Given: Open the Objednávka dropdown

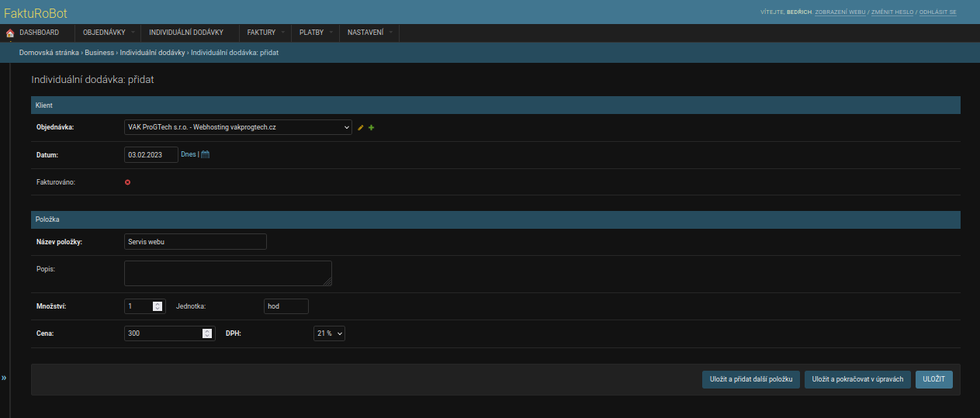Looking at the screenshot, I should click(237, 127).
